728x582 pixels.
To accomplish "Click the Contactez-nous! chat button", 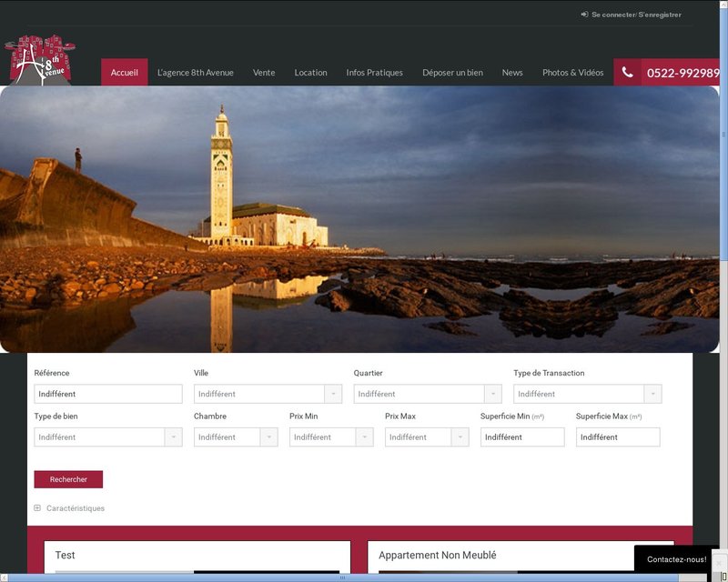I will 676,559.
